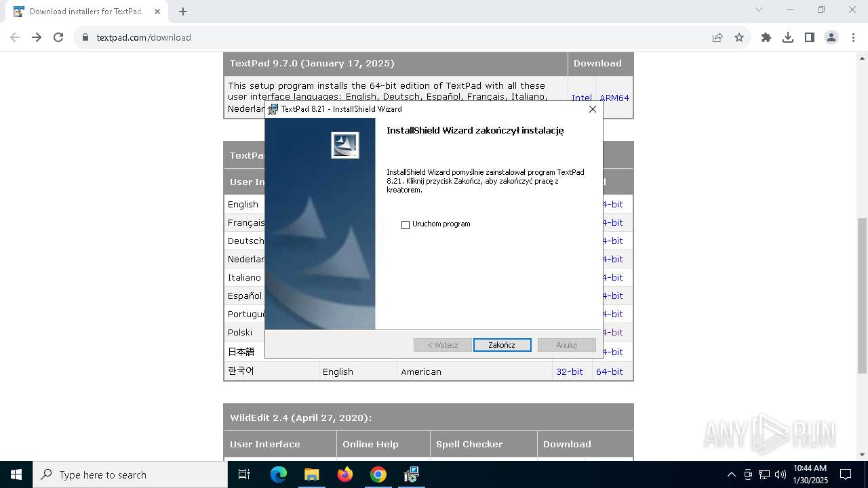Open Chrome extensions puzzle icon
868x488 pixels.
click(766, 37)
